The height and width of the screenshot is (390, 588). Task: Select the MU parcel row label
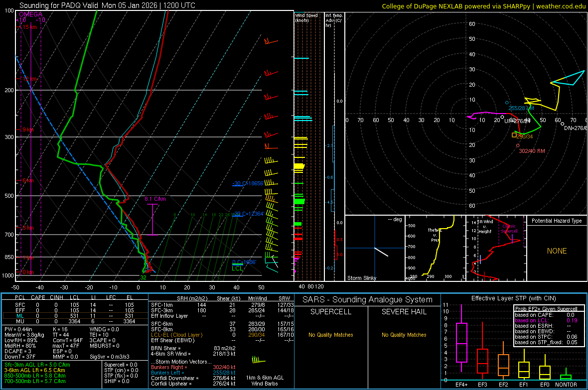(x=20, y=321)
